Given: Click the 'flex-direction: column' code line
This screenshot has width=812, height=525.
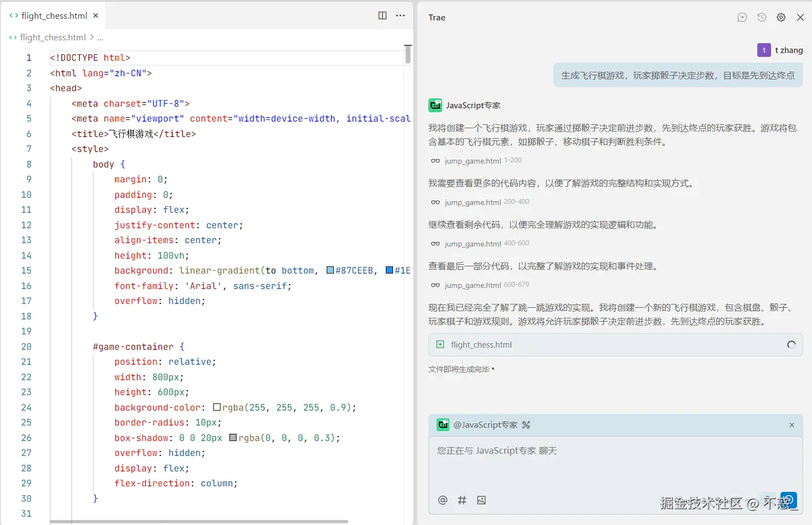Looking at the screenshot, I should click(176, 483).
